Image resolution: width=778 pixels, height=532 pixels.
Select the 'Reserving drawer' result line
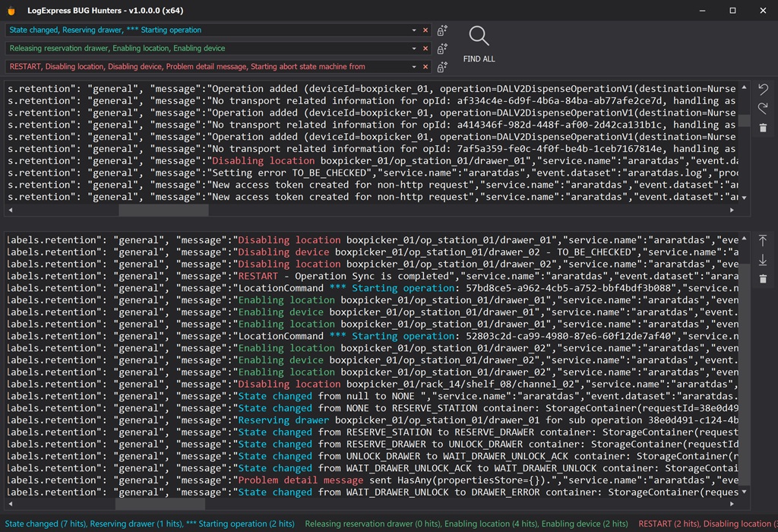click(372, 420)
